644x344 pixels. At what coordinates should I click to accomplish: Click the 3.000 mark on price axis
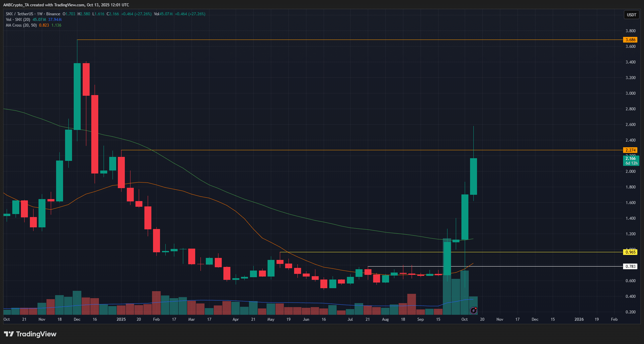point(630,93)
